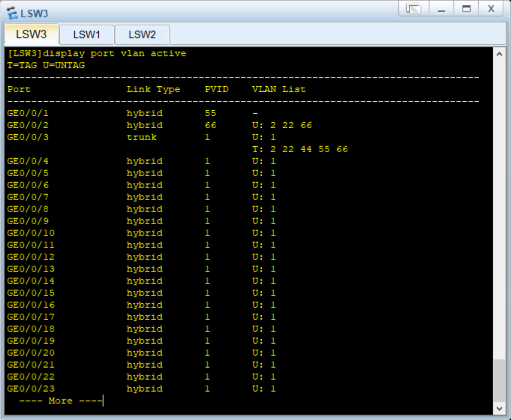The image size is (511, 420).
Task: Click the 'T=TAG U=UNTAG' legend line
Action: [46, 65]
